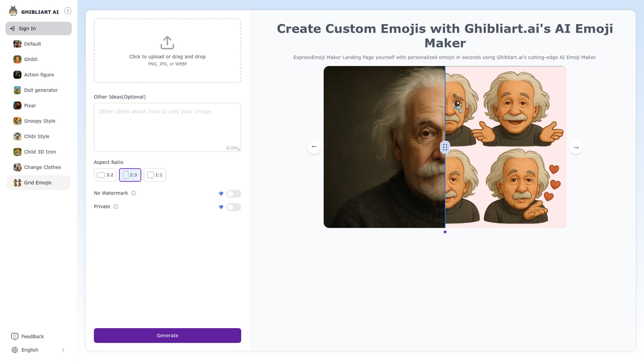
Task: Click the Pixar style icon
Action: (17, 105)
